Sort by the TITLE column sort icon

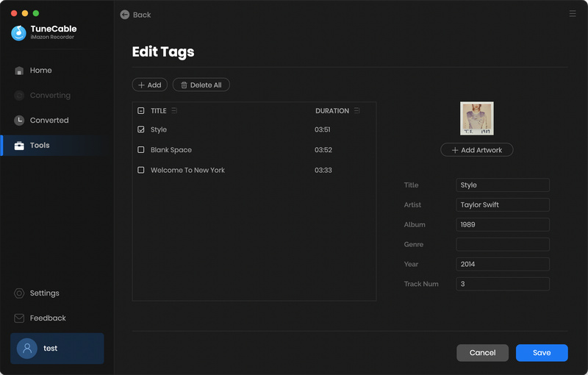pyautogui.click(x=174, y=111)
